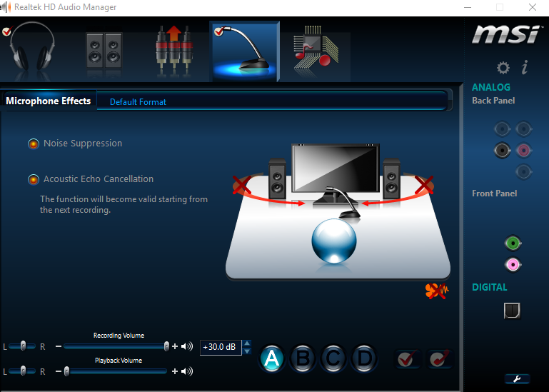Toggle Noise Suppression option
The image size is (549, 392).
click(34, 144)
